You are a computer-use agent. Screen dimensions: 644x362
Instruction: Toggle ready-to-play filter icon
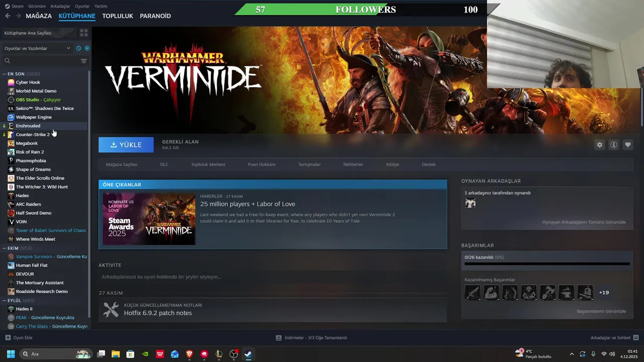(87, 48)
